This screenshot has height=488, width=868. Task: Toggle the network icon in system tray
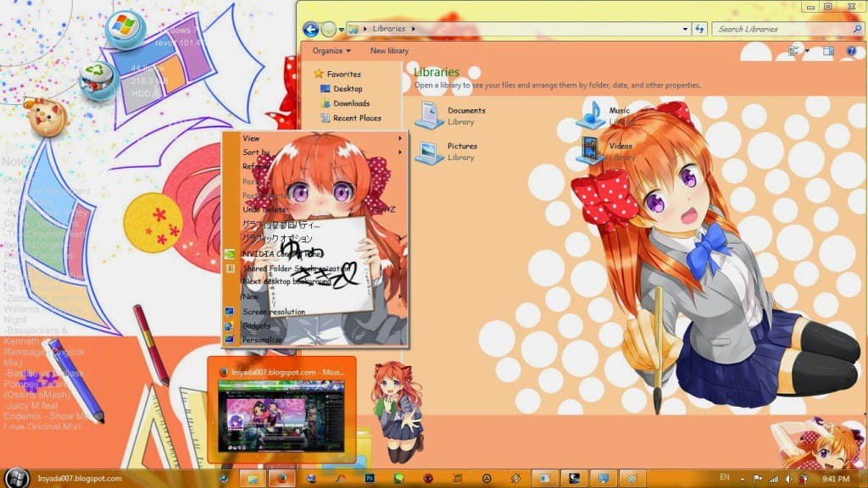pyautogui.click(x=773, y=478)
